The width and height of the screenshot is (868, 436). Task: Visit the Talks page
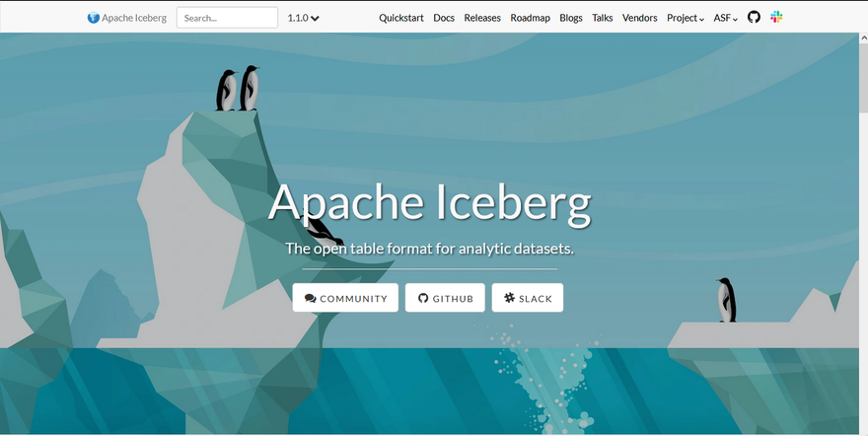(603, 18)
